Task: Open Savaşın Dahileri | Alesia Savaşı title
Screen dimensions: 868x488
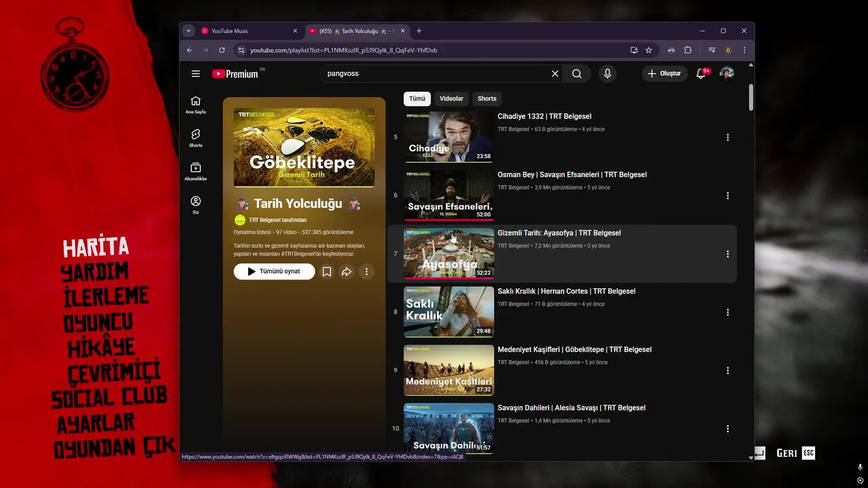Action: (x=572, y=408)
